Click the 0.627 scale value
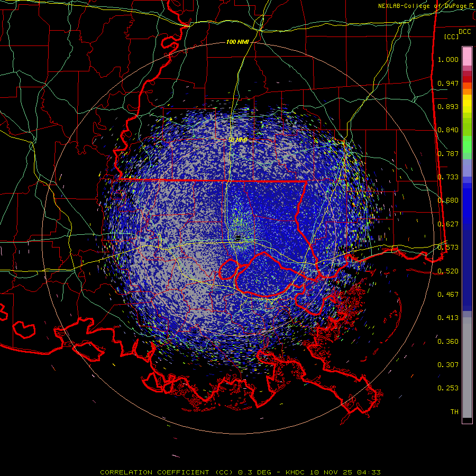Viewport: 476px width, 476px height. pos(448,224)
